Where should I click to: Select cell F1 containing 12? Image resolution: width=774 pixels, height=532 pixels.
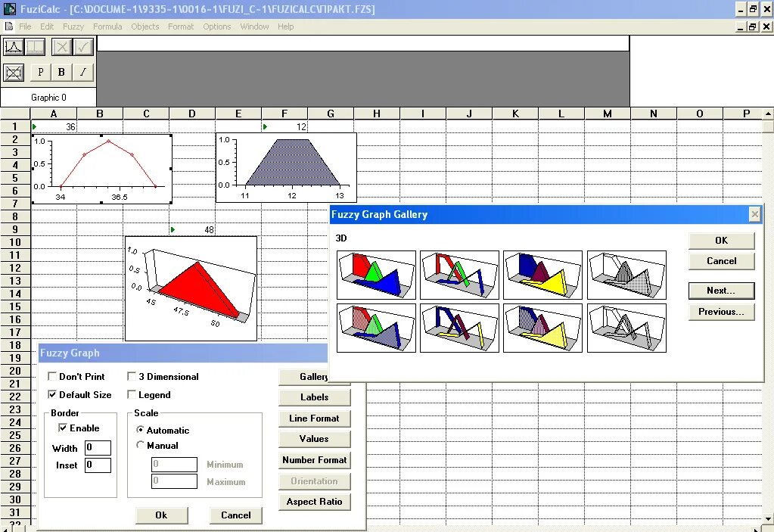[284, 127]
